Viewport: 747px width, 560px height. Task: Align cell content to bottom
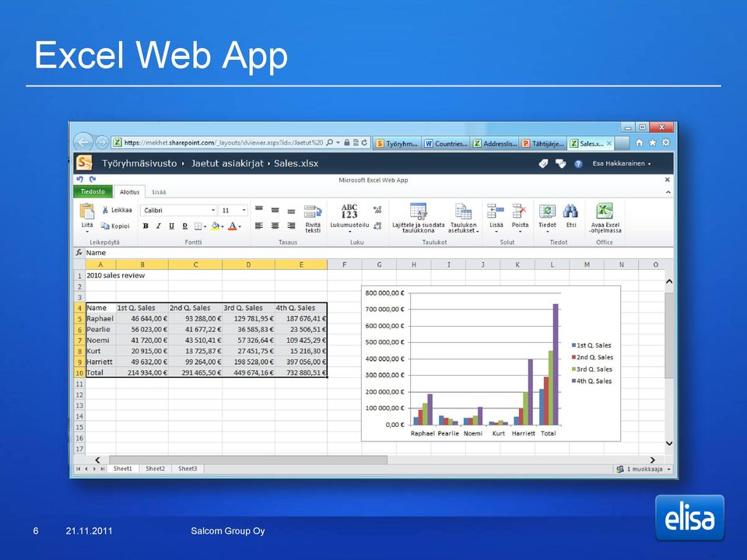point(292,211)
